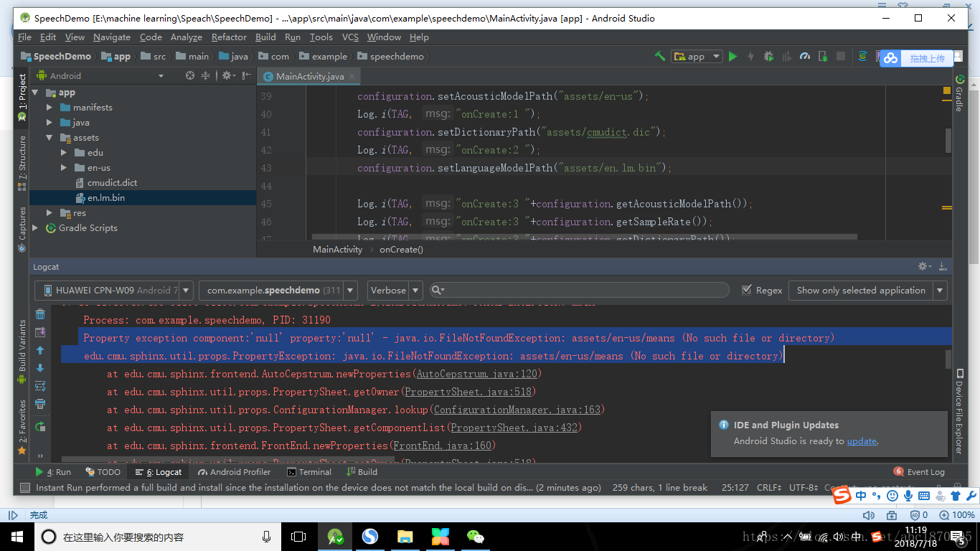Open the Refactor menu

[229, 37]
